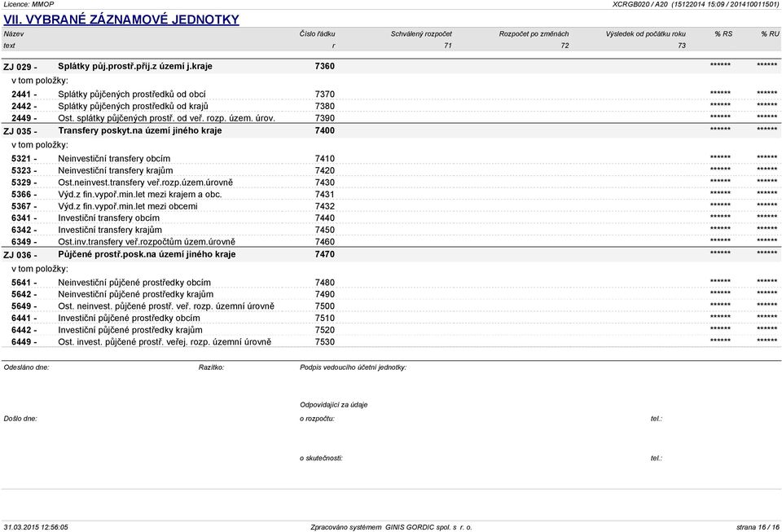Click the o skutečnosti: label
The width and height of the screenshot is (782, 532).
[321, 458]
